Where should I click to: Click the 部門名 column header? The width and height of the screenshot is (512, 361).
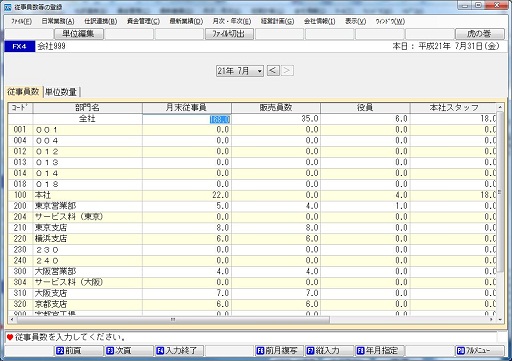87,108
